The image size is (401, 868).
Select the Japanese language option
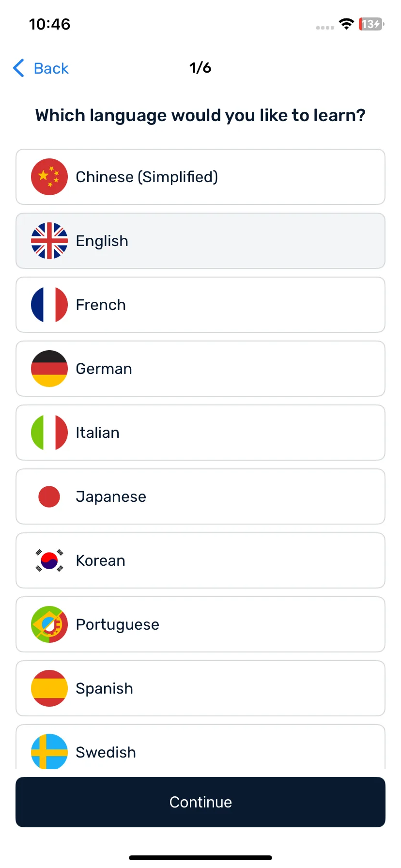(x=200, y=496)
